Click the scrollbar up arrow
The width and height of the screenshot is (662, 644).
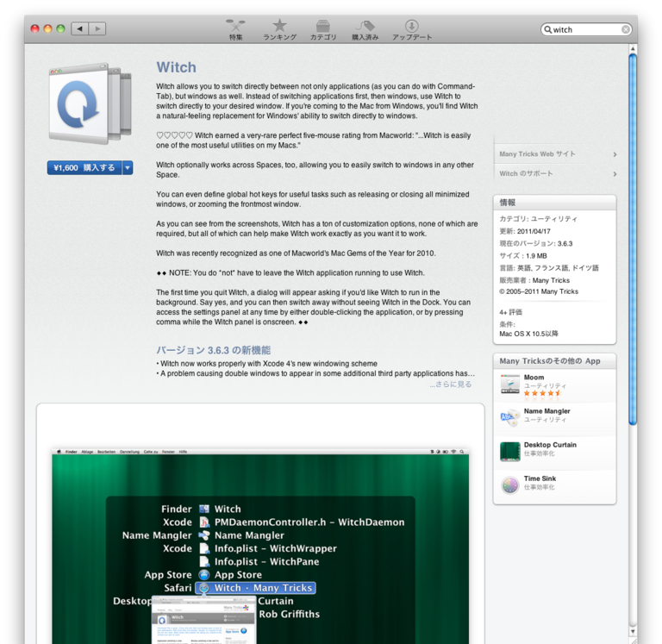[x=633, y=49]
